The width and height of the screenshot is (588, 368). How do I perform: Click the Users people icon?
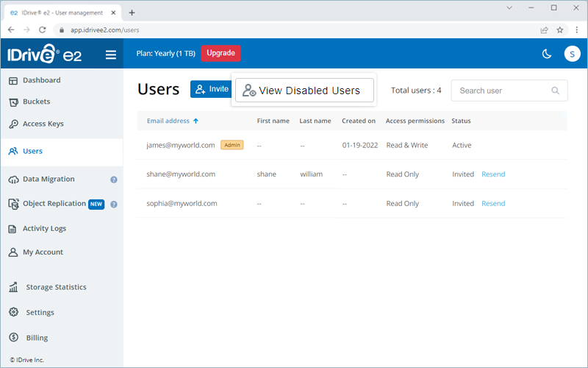(x=13, y=151)
